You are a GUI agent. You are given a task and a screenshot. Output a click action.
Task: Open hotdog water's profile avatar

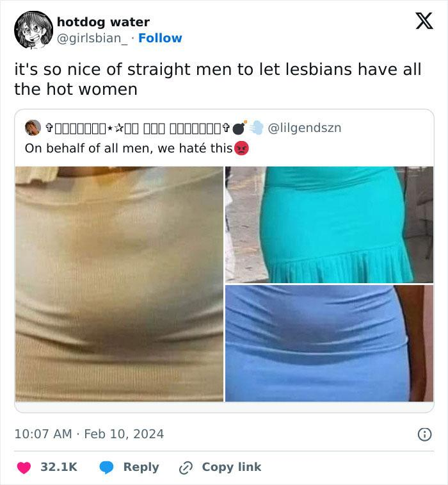pos(33,30)
